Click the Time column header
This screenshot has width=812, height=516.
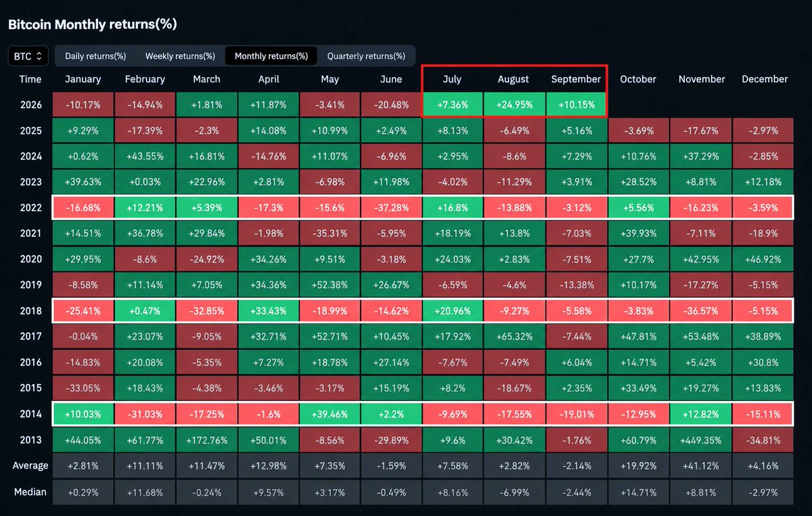click(30, 79)
